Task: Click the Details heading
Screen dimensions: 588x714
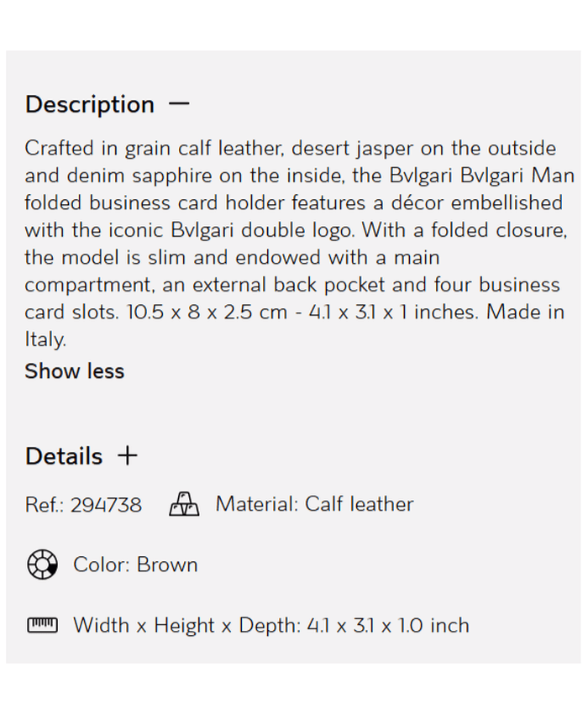Action: 64,456
